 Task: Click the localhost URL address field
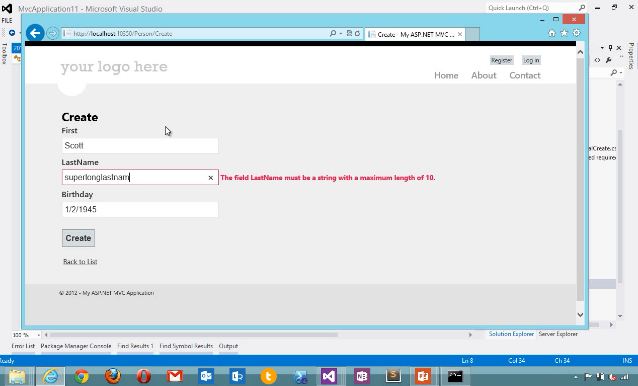pos(195,33)
